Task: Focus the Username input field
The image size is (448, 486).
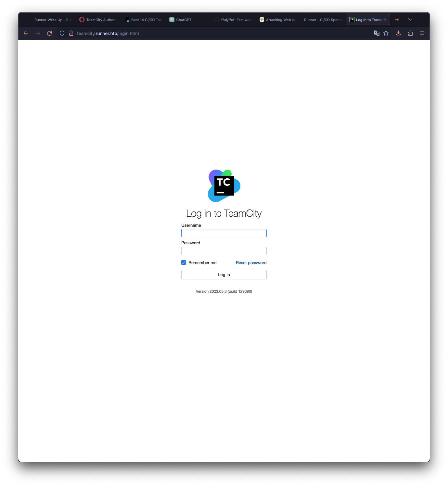Action: 224,233
